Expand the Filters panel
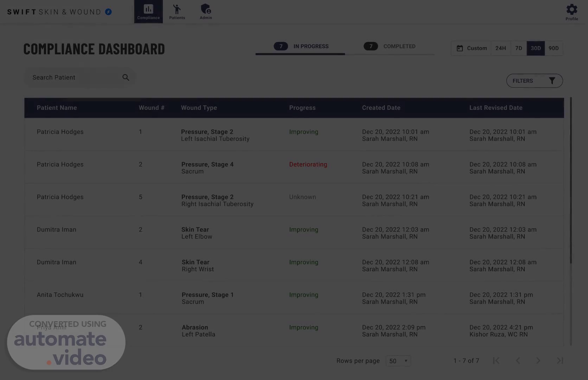The image size is (588, 380). pyautogui.click(x=534, y=81)
